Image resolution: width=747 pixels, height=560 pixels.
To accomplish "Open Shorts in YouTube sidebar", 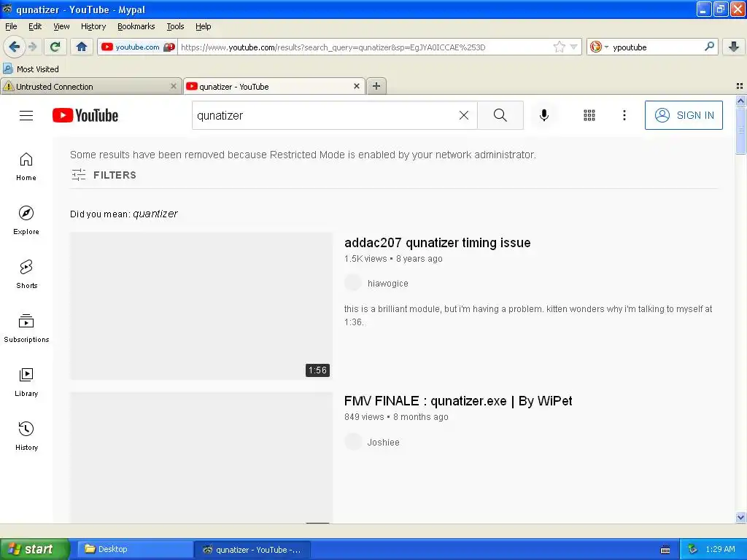I will coord(26,275).
